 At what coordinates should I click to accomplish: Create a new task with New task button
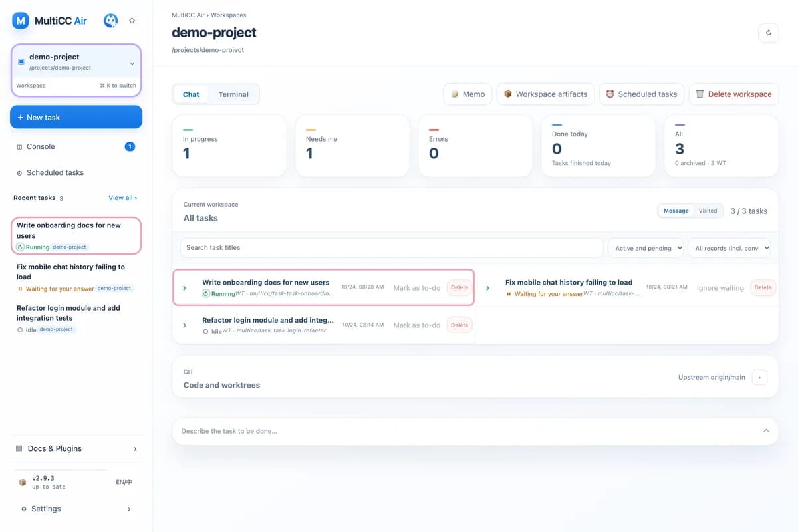click(x=76, y=117)
